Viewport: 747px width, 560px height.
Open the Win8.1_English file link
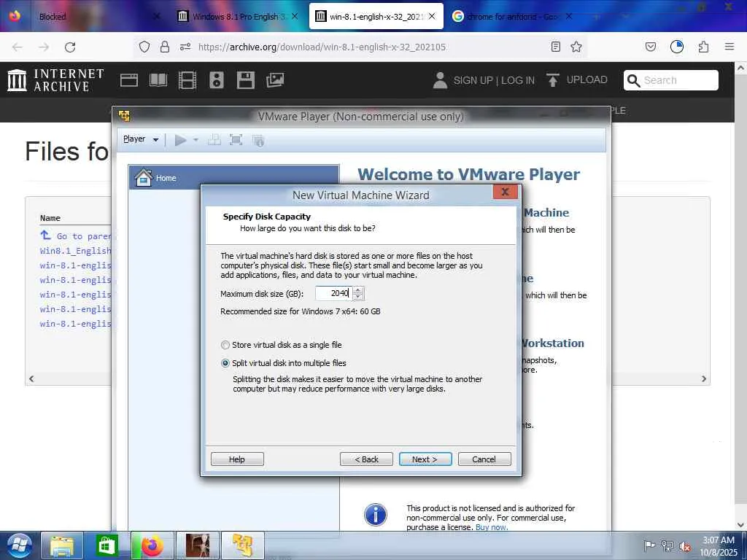76,251
